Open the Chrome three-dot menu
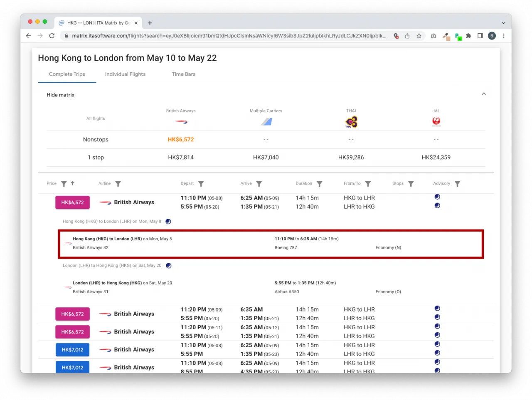This screenshot has width=532, height=400. click(504, 36)
